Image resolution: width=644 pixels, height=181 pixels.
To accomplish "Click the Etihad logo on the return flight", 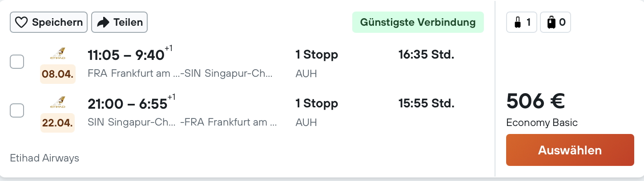I will 58,102.
